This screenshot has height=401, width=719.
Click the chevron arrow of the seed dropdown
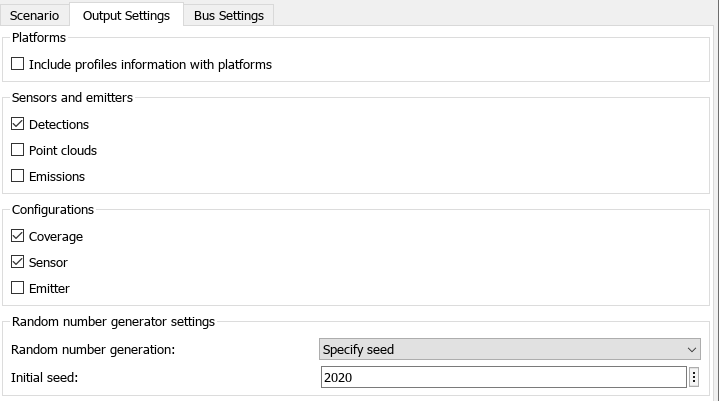tap(692, 349)
